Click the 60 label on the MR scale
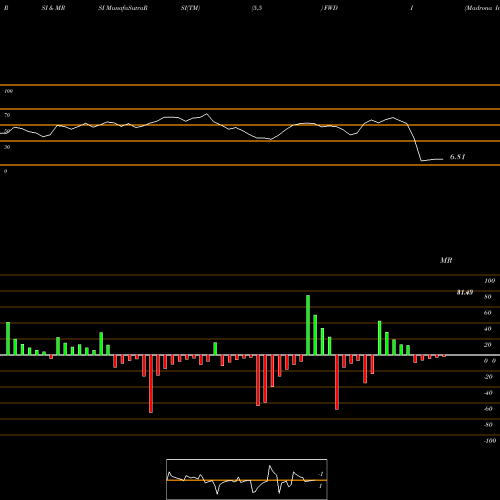The height and width of the screenshot is (500, 500). pos(488,313)
